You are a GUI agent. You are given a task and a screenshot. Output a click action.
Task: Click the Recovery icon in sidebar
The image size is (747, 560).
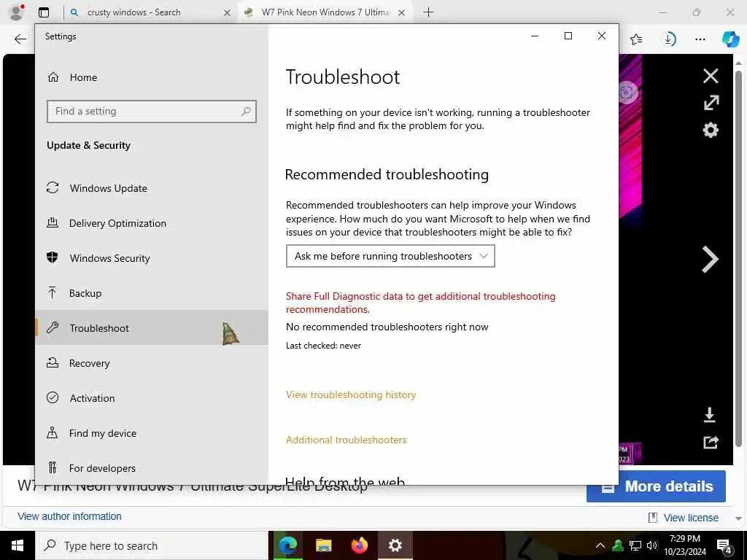(x=53, y=363)
